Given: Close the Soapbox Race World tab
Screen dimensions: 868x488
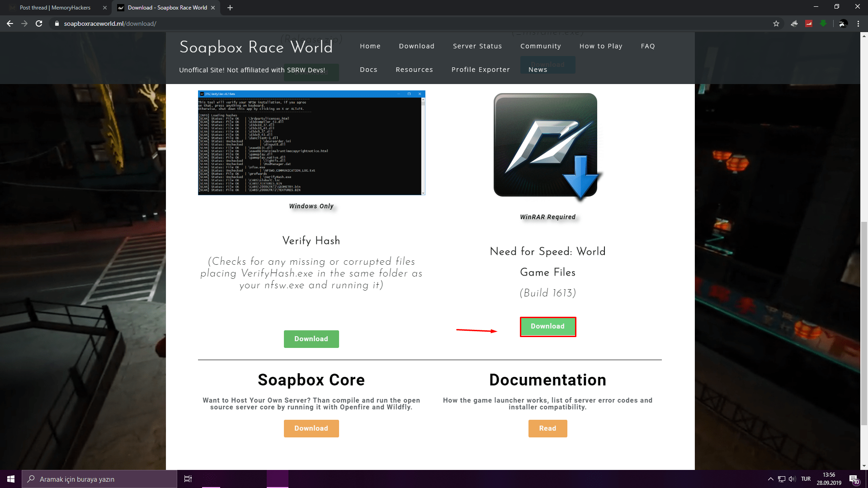Looking at the screenshot, I should pyautogui.click(x=213, y=8).
